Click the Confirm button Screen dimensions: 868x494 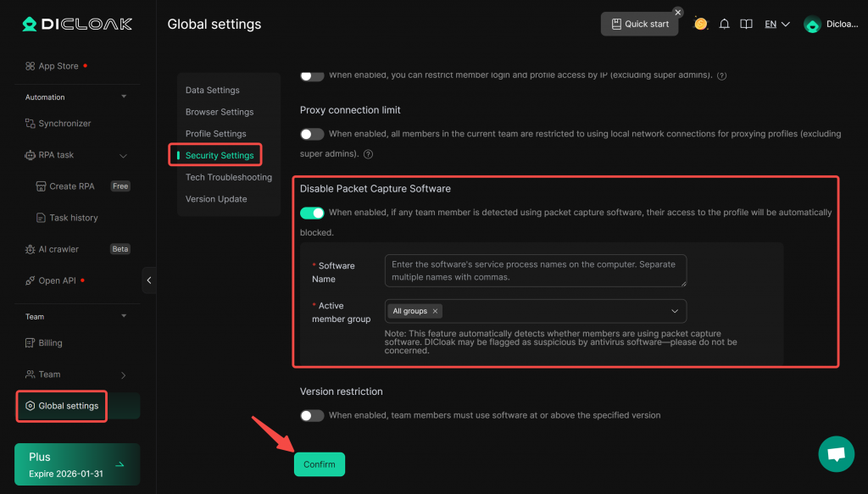click(x=320, y=464)
